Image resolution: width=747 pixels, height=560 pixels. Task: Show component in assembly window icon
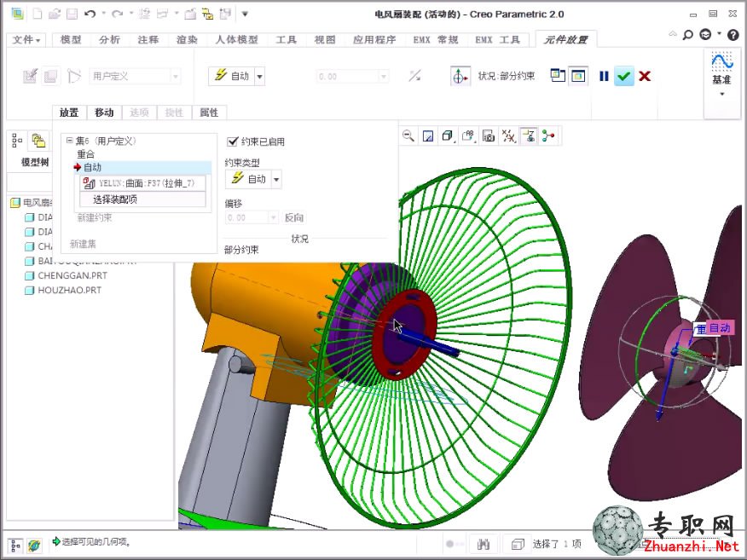point(578,76)
